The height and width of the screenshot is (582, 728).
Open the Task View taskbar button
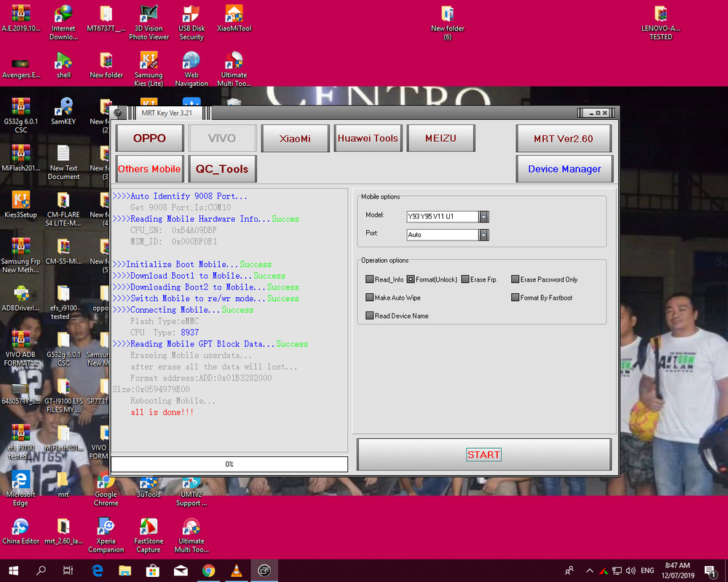point(68,570)
